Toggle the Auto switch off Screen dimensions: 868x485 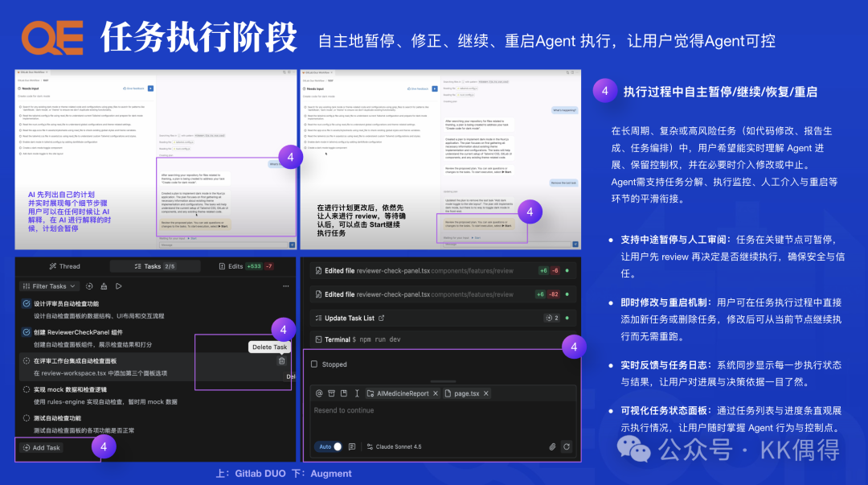tap(336, 446)
